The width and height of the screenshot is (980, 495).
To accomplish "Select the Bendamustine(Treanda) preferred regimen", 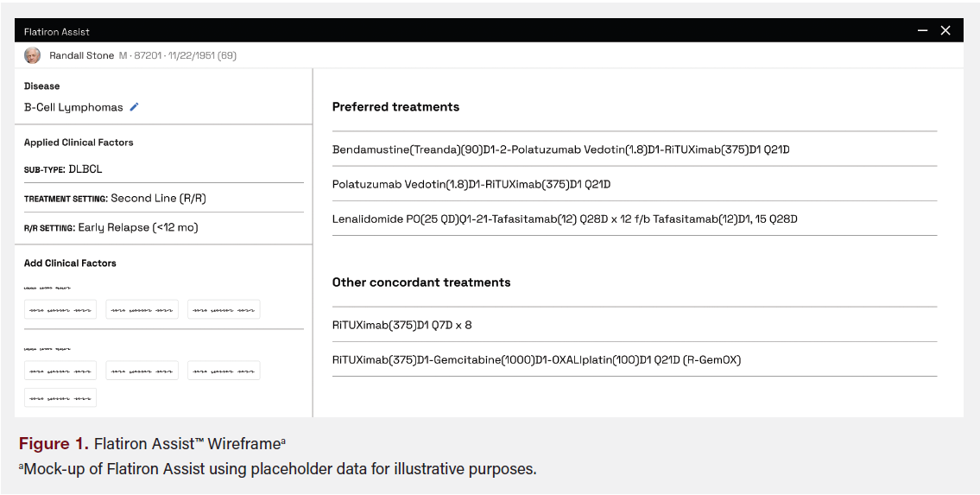I will point(560,149).
